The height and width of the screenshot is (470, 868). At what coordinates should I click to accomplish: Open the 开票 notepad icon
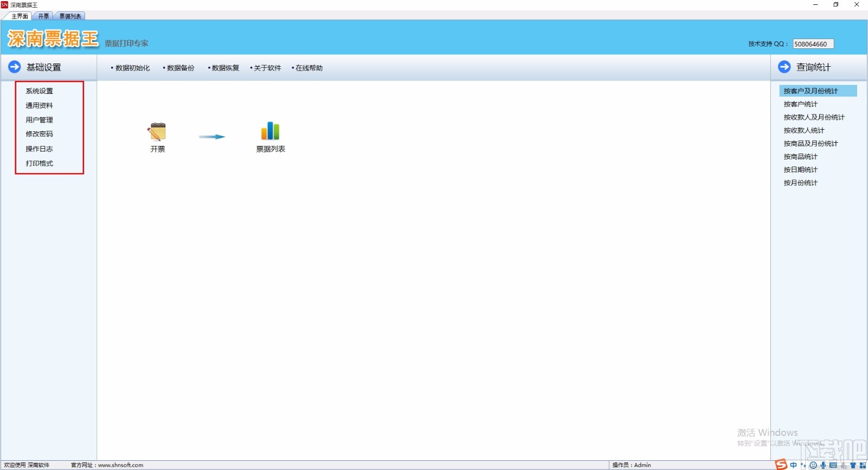tap(157, 132)
